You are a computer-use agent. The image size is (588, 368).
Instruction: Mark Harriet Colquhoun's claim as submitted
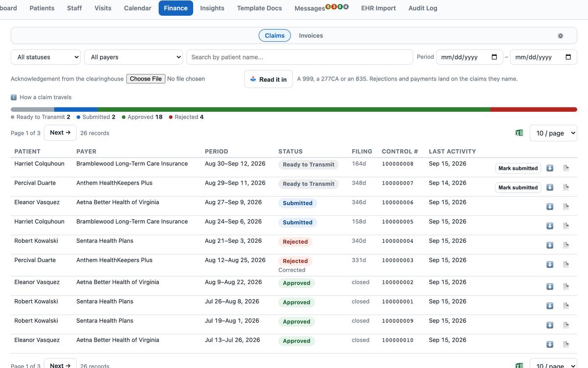pyautogui.click(x=518, y=168)
